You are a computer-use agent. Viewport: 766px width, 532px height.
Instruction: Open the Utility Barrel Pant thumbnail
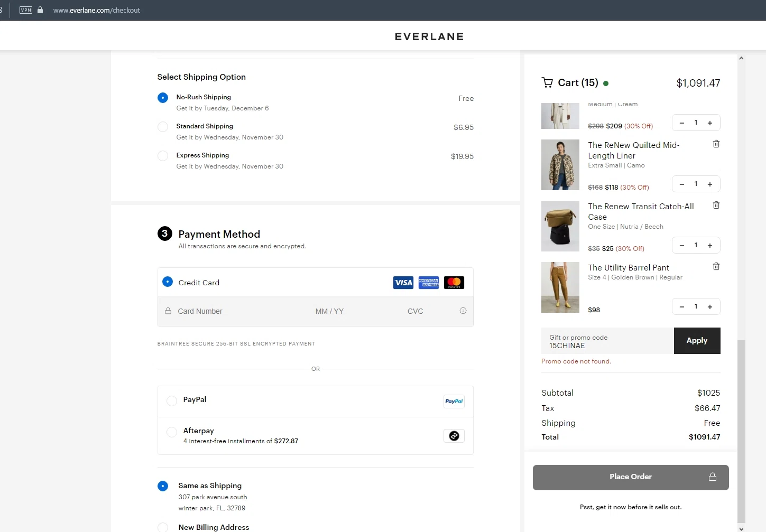click(x=560, y=287)
